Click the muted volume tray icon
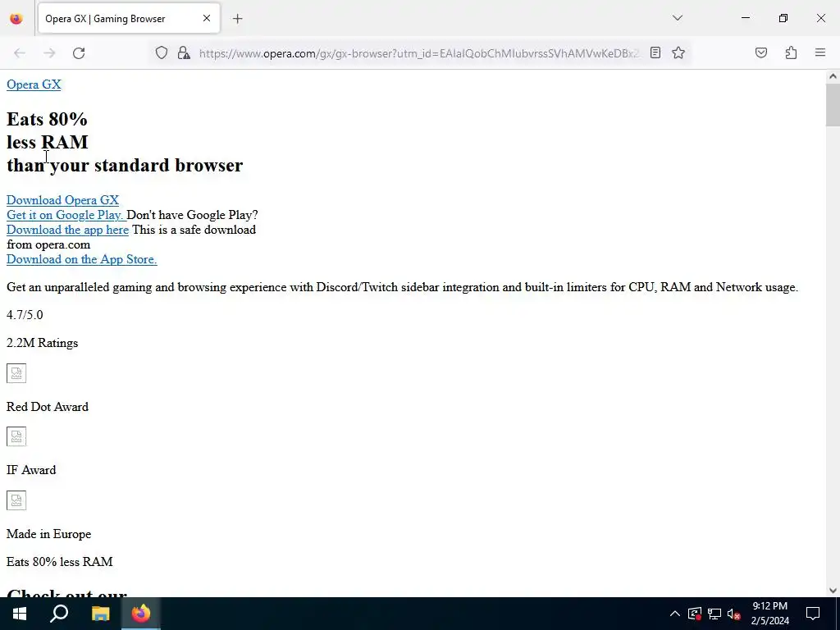Image resolution: width=840 pixels, height=630 pixels. pyautogui.click(x=733, y=614)
